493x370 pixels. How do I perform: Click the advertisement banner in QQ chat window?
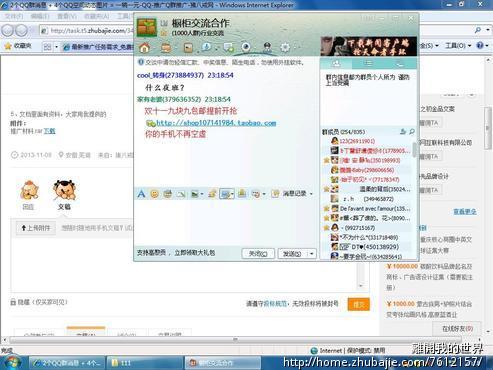369,46
